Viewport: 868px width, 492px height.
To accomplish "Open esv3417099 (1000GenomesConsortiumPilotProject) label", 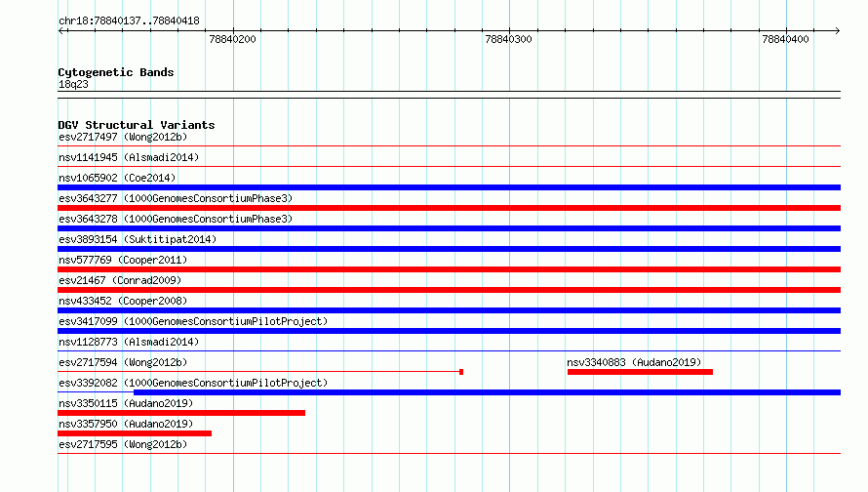I will 193,321.
